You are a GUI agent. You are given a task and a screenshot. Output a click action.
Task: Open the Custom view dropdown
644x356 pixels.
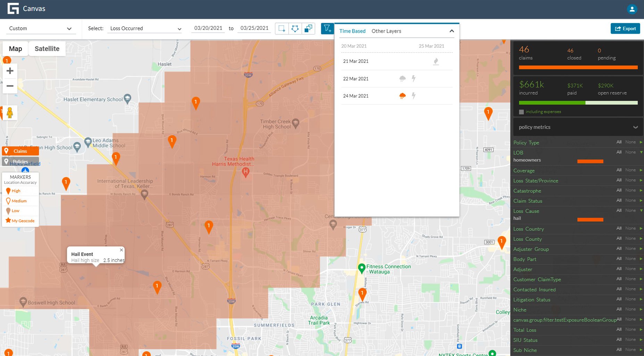coord(41,28)
